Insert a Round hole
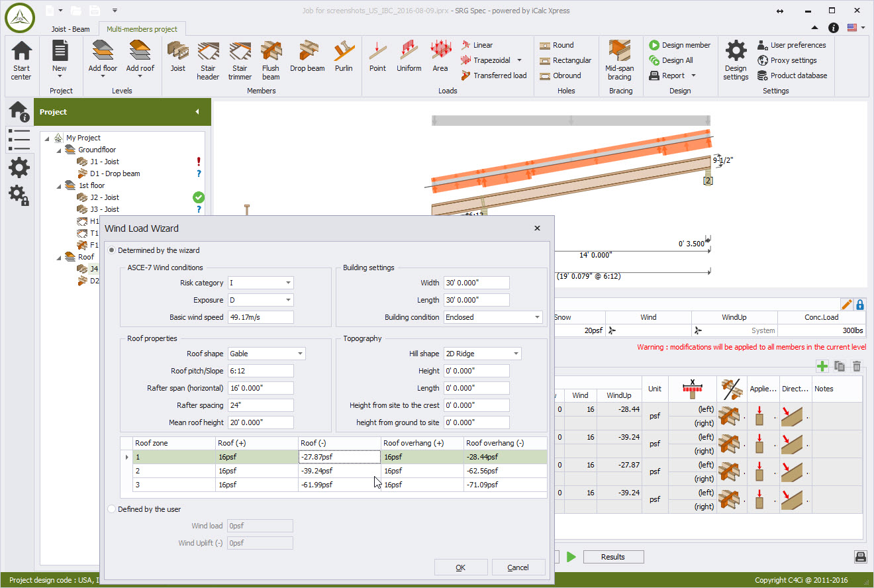The width and height of the screenshot is (874, 588). pos(557,45)
